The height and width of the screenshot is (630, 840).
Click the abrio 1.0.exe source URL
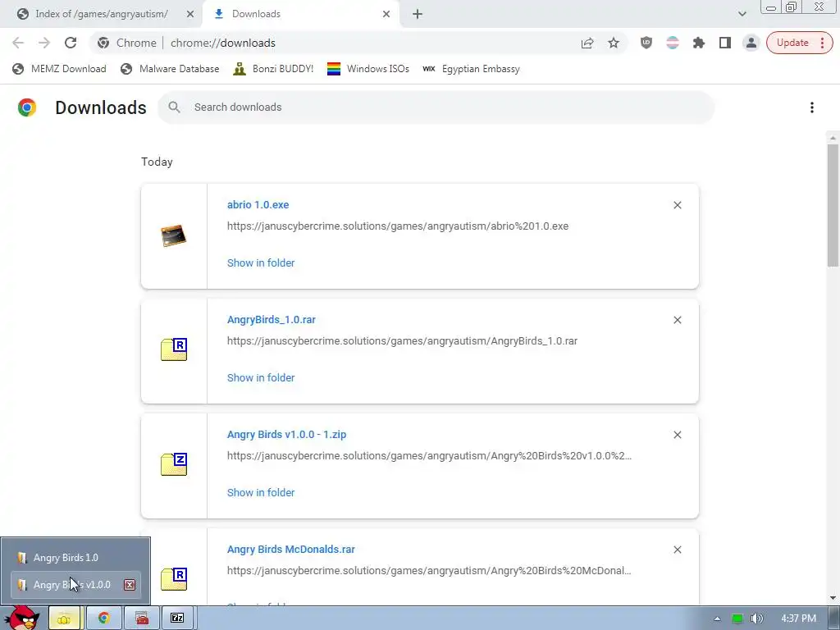pos(398,226)
